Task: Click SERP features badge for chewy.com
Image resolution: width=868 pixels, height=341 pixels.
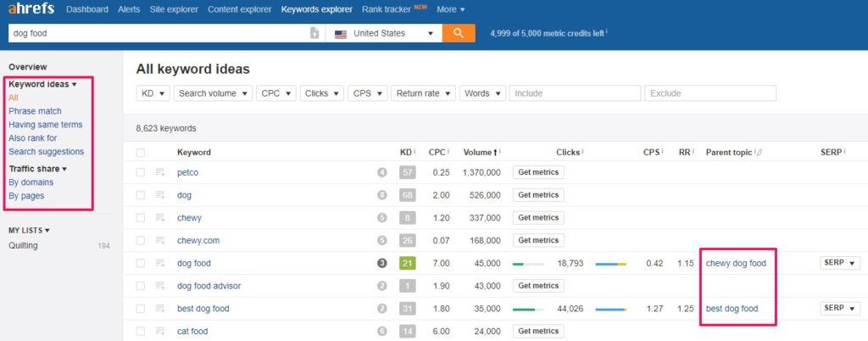Action: [x=382, y=240]
